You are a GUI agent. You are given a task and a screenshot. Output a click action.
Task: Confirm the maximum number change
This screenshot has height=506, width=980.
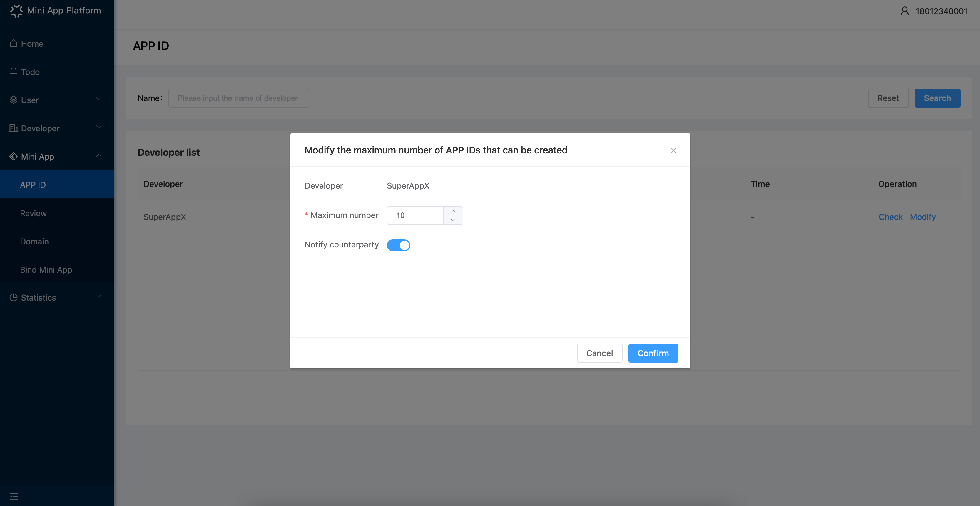coord(653,353)
